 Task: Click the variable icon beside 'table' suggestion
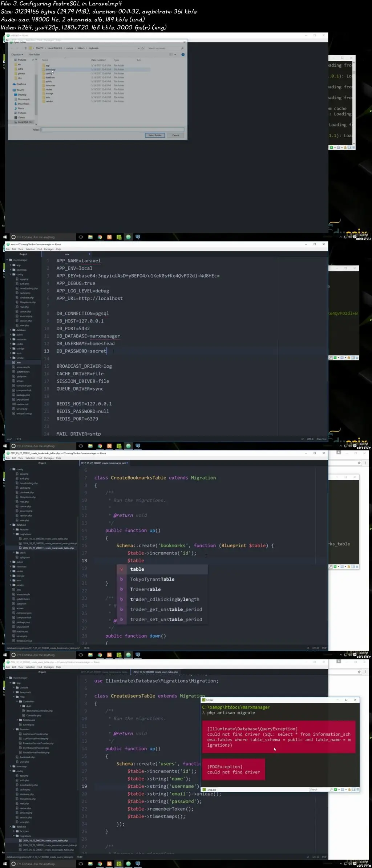pyautogui.click(x=121, y=569)
